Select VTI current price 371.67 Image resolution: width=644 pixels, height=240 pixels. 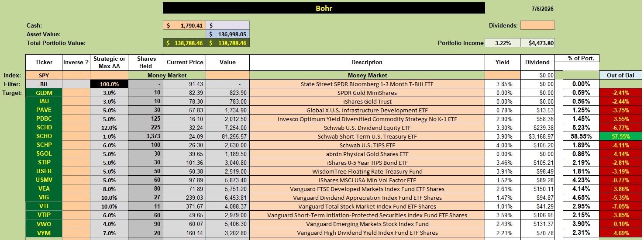click(x=184, y=206)
